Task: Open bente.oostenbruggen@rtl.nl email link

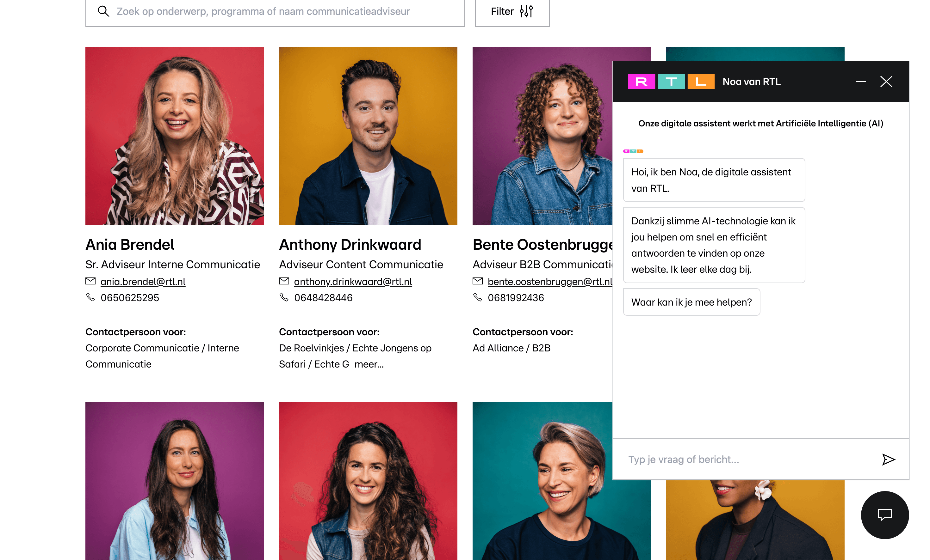Action: pyautogui.click(x=550, y=282)
